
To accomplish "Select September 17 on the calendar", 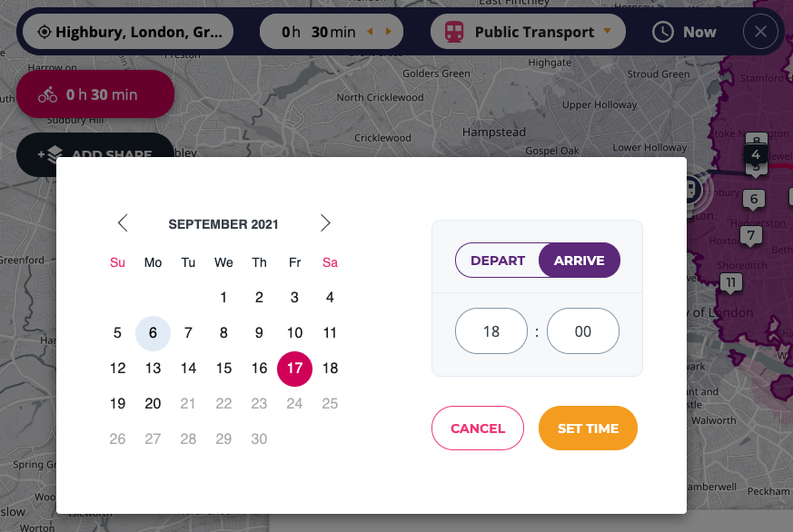I will [x=294, y=369].
